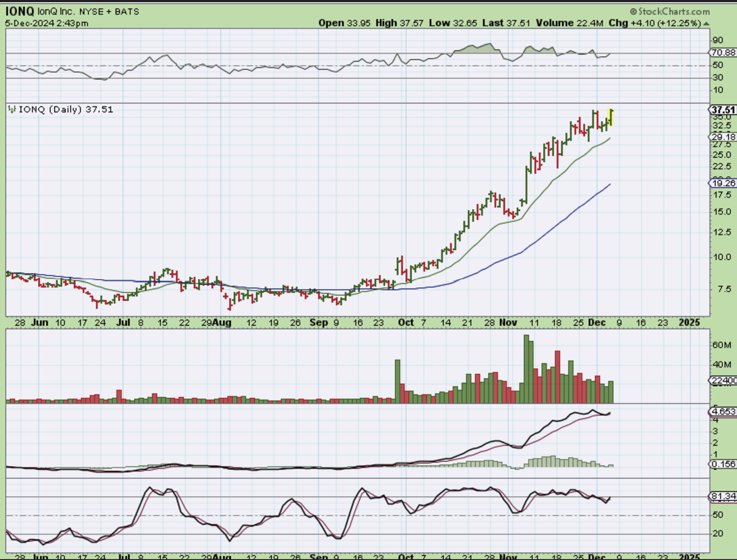Click the Oct label under the price panel
737x560 pixels.
click(x=406, y=323)
